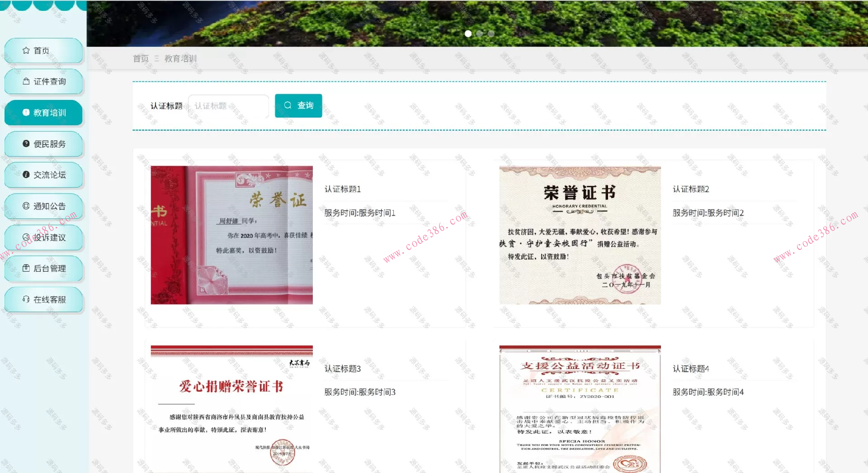The width and height of the screenshot is (868, 473).
Task: Click the 后台管理 briefcase icon
Action: (26, 268)
